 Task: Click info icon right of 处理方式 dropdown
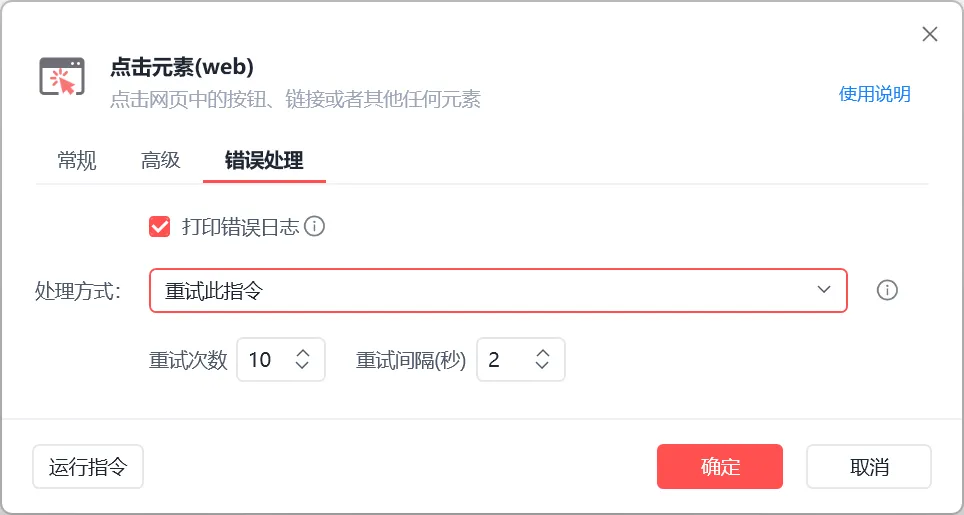coord(887,290)
